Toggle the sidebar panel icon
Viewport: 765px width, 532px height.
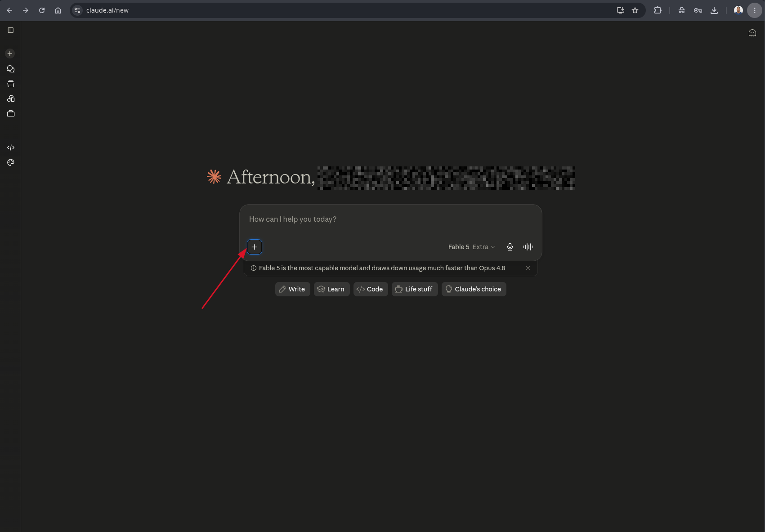(x=11, y=30)
